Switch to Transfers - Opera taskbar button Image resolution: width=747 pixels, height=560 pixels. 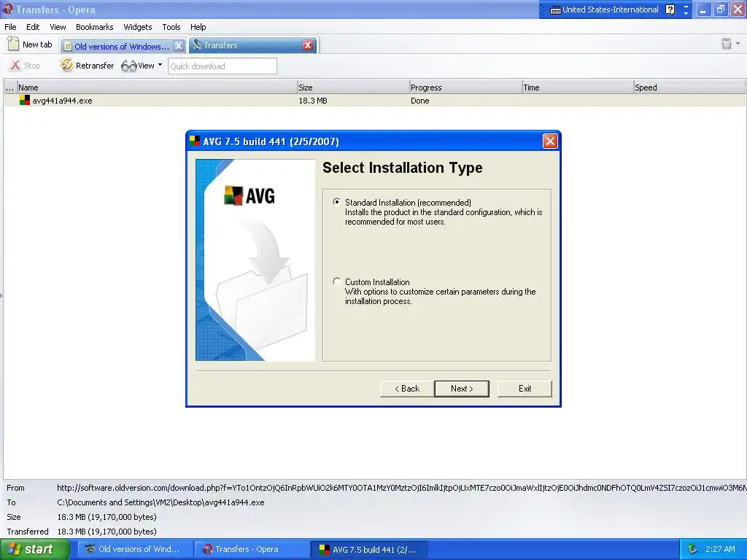coord(252,549)
